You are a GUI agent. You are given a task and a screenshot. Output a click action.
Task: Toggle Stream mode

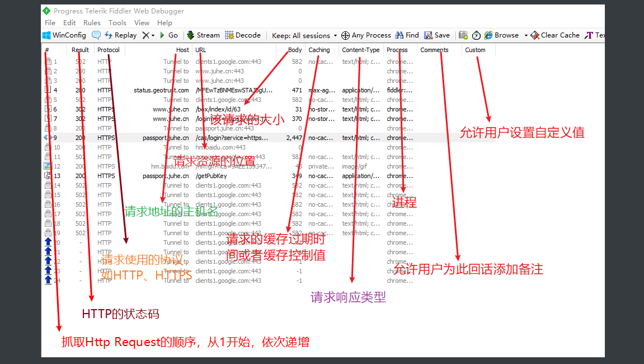(203, 35)
